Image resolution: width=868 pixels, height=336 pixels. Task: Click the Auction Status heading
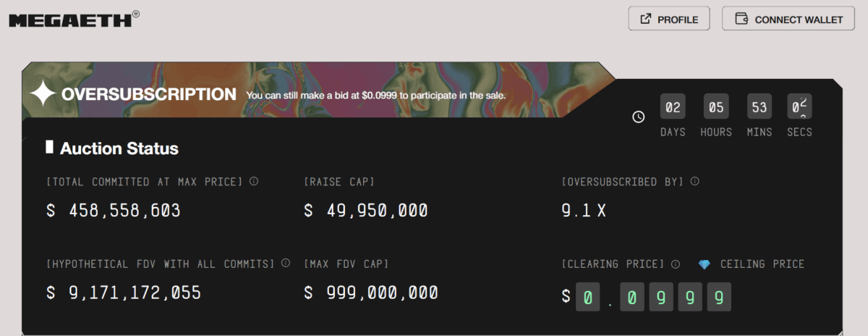(x=119, y=148)
